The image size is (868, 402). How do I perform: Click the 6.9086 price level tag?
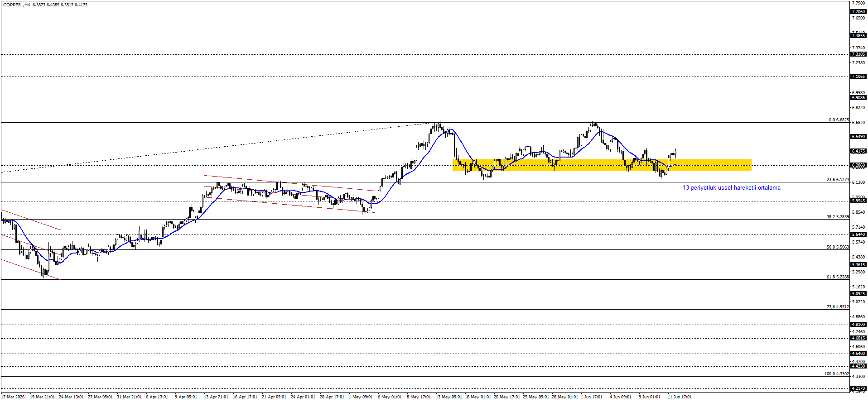click(x=858, y=98)
